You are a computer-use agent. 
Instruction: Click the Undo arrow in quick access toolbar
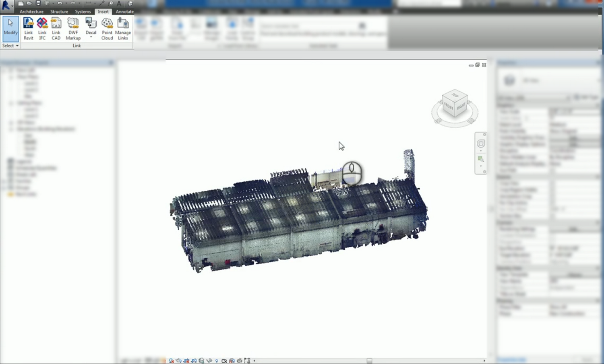click(60, 3)
